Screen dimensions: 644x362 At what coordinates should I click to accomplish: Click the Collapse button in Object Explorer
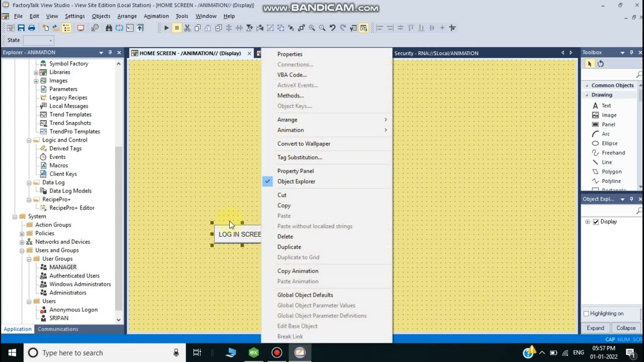626,328
